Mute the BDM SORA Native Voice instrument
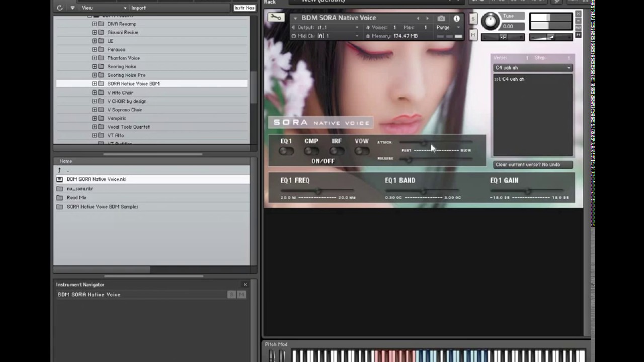 tap(473, 34)
